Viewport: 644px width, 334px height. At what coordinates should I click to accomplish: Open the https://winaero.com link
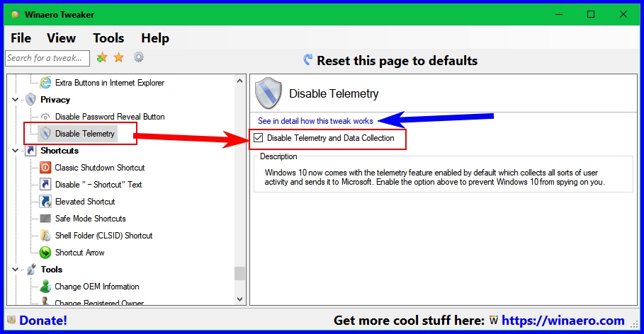(563, 320)
